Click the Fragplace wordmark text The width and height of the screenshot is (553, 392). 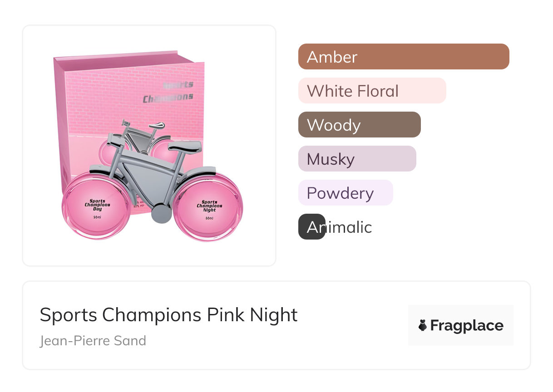click(467, 326)
